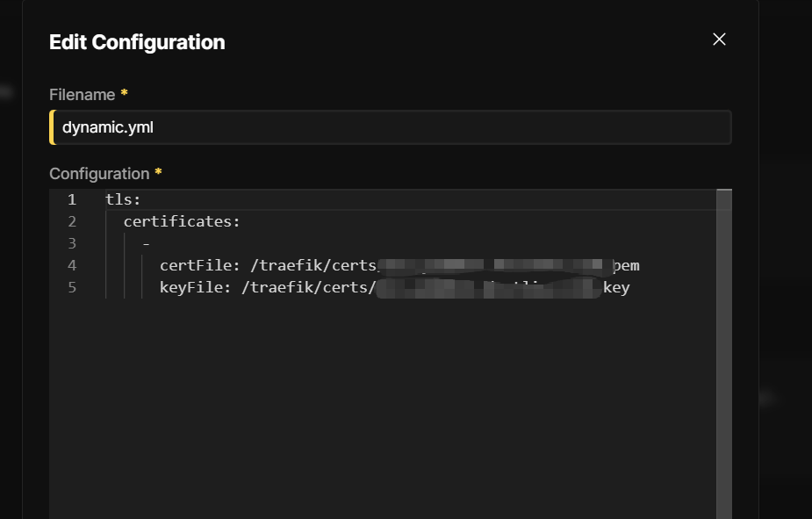Viewport: 812px width, 519px height.
Task: Click the certFile key in the editor
Action: 196,265
